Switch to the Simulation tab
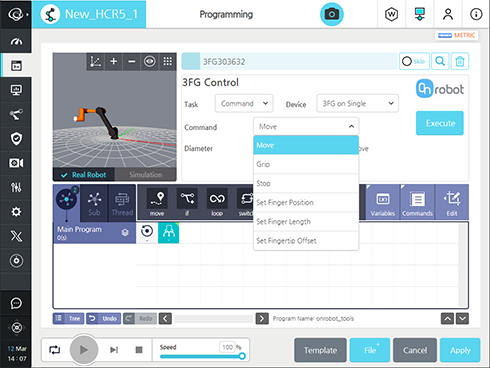Image resolution: width=490 pixels, height=368 pixels. click(x=146, y=175)
